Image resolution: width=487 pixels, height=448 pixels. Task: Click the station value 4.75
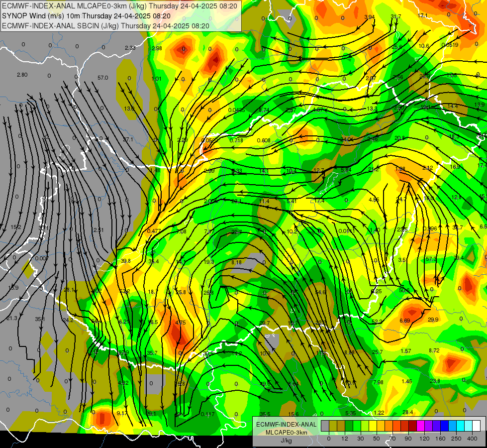(x=181, y=323)
